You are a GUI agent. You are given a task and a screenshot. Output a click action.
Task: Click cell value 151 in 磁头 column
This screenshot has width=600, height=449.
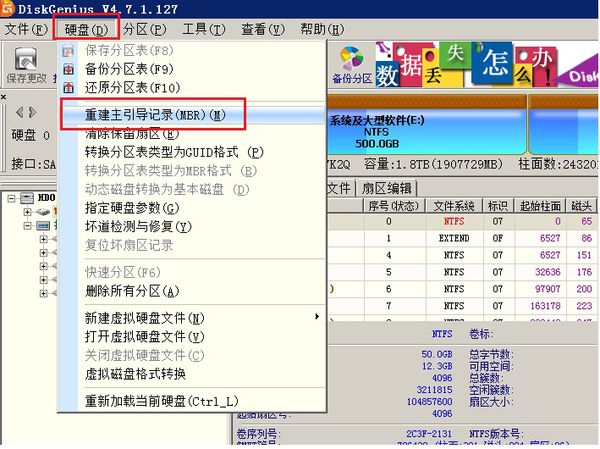click(x=584, y=255)
